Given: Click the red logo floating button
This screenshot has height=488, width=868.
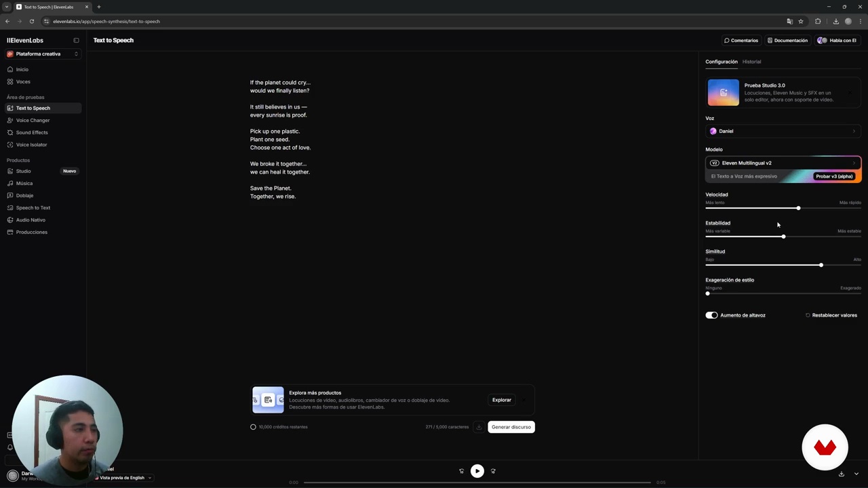Looking at the screenshot, I should [825, 447].
